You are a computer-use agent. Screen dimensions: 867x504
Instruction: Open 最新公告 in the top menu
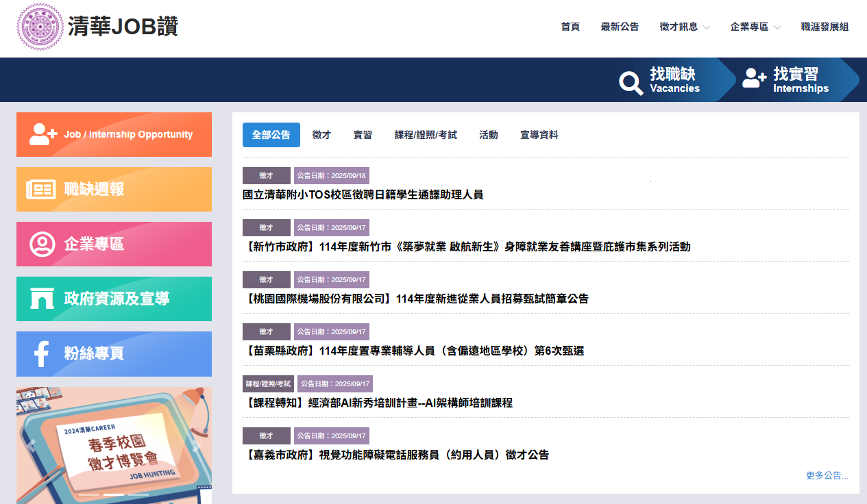point(620,27)
